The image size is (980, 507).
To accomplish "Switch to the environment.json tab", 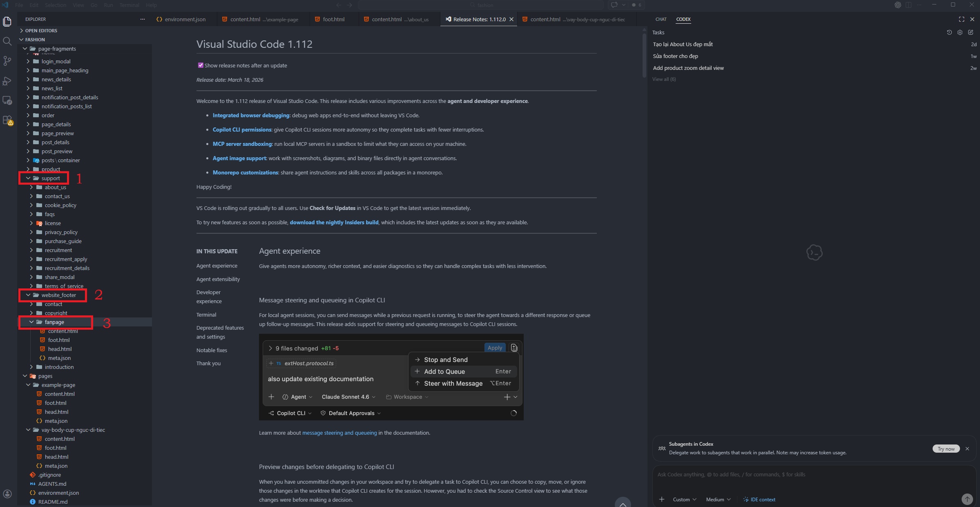I will tap(185, 19).
